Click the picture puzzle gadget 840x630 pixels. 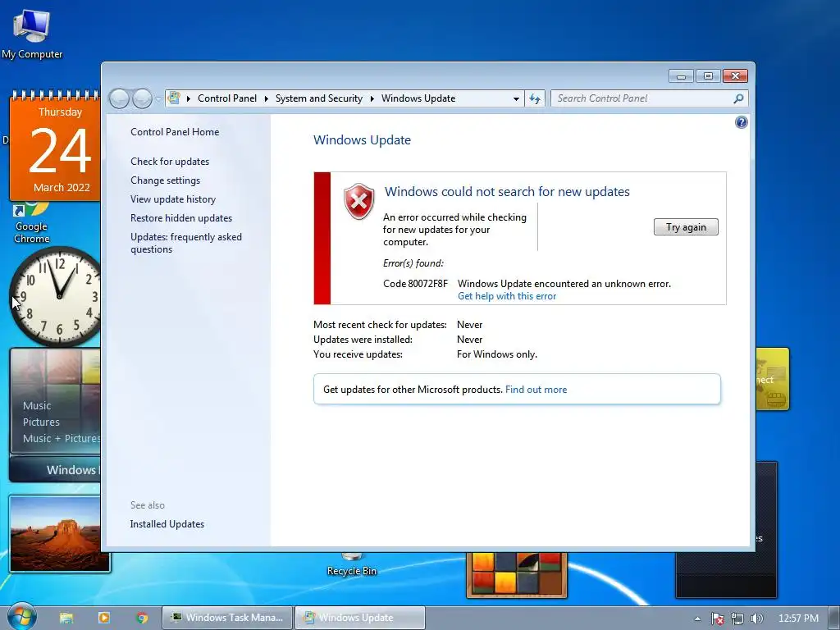517,575
